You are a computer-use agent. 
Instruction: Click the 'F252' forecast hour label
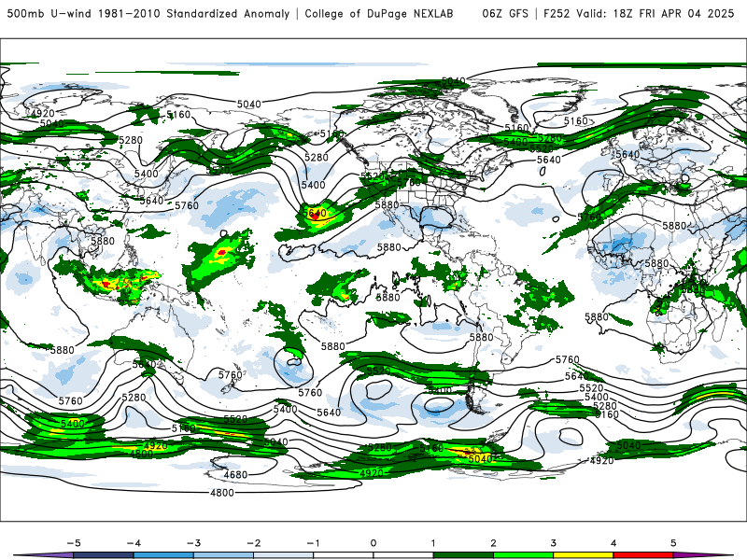pyautogui.click(x=557, y=13)
